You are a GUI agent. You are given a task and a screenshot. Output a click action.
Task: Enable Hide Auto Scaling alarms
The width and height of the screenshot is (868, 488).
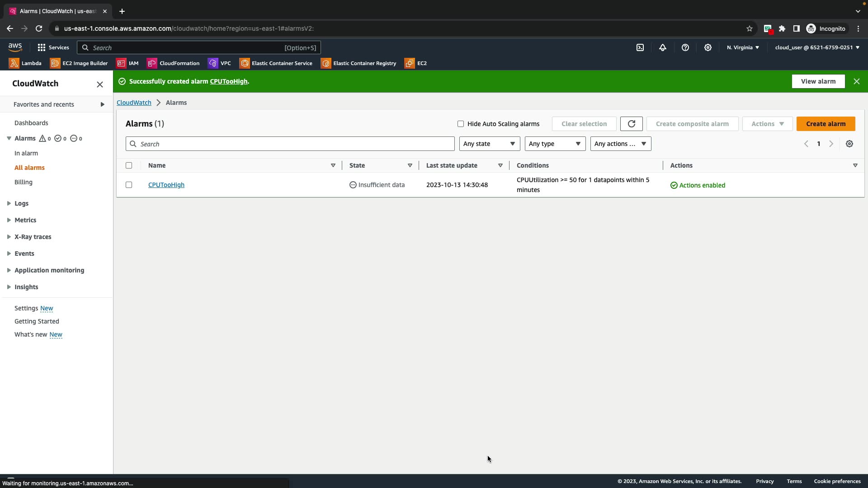click(461, 124)
